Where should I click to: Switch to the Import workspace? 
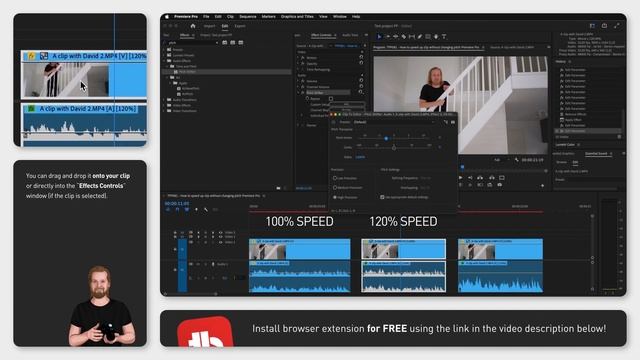[209, 26]
